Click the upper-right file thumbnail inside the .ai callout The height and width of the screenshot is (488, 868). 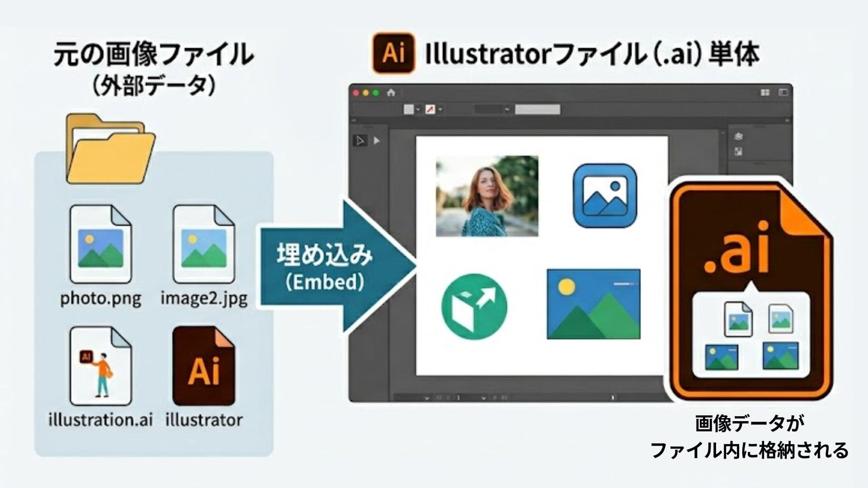(781, 319)
